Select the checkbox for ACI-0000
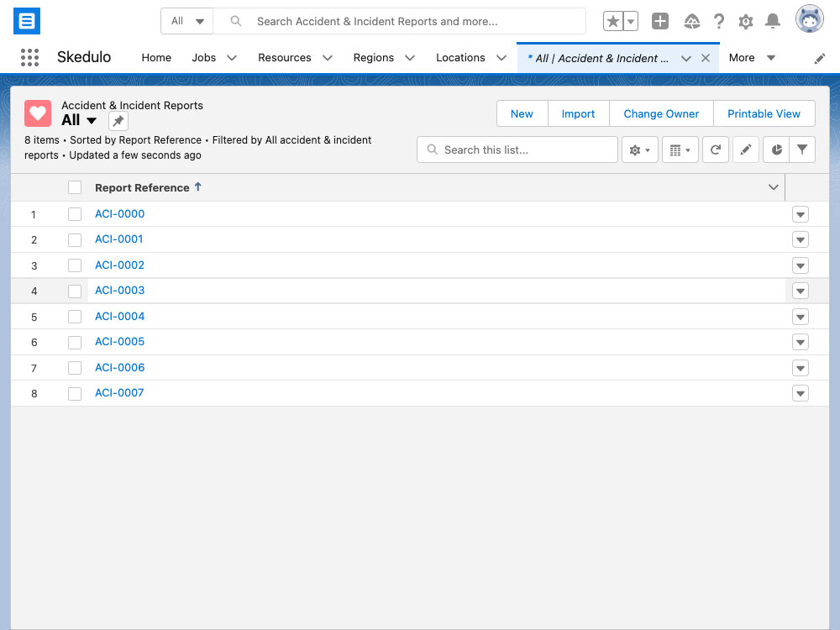This screenshot has height=630, width=840. pyautogui.click(x=75, y=214)
